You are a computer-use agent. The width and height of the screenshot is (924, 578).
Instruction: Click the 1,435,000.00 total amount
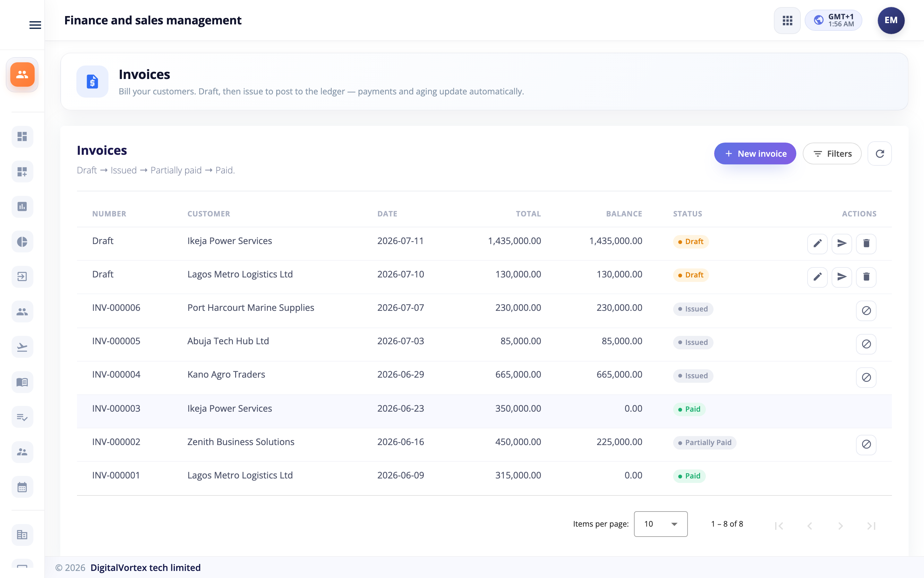click(x=514, y=241)
